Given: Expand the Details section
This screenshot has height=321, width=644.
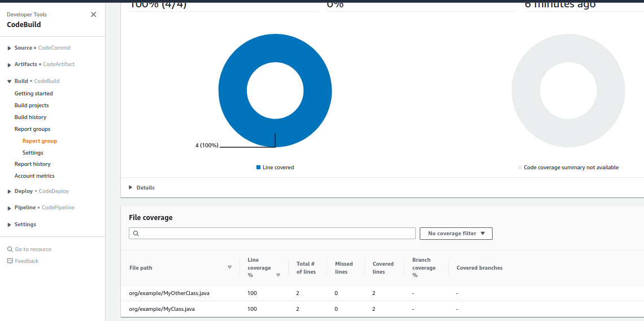Looking at the screenshot, I should click(131, 187).
